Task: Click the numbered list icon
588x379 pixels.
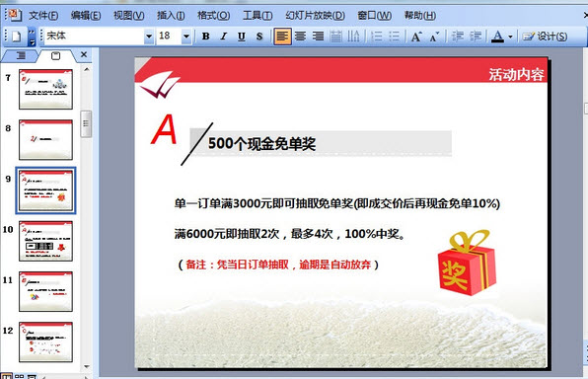Action: [x=377, y=37]
